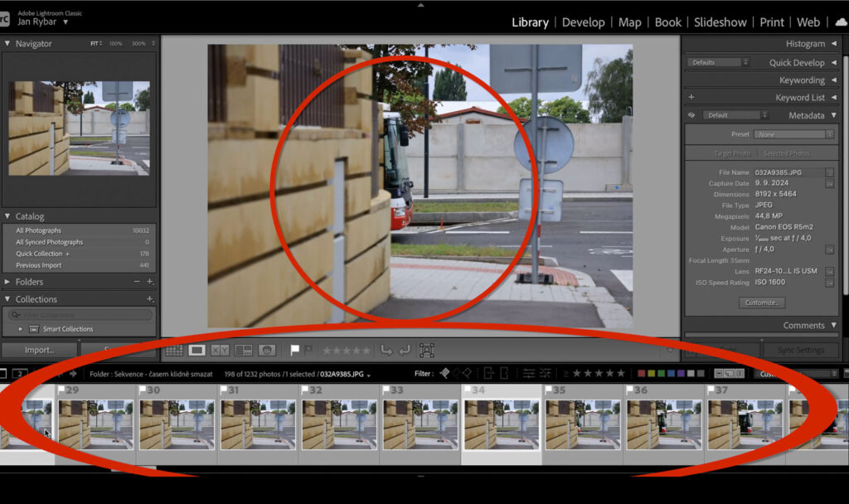This screenshot has width=849, height=504.
Task: Open the Slideshow module
Action: click(722, 22)
